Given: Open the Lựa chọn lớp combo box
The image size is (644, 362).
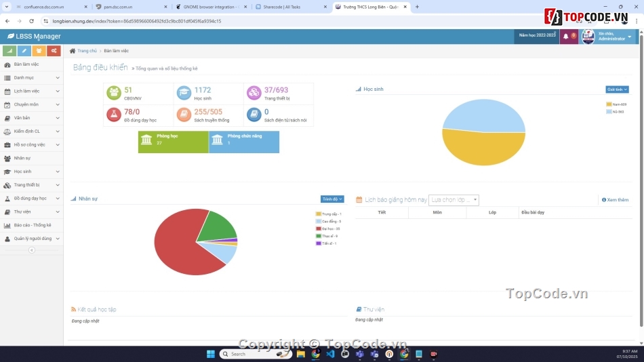Looking at the screenshot, I should point(454,200).
